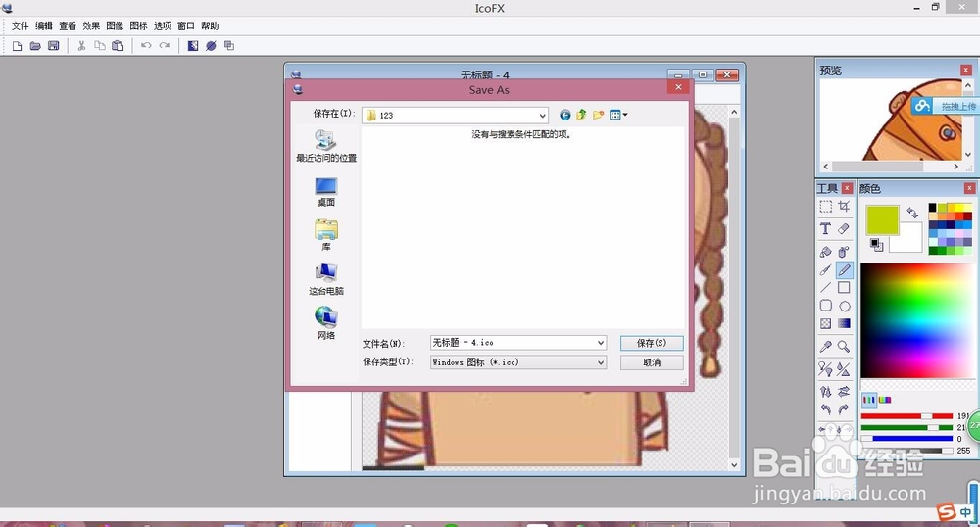
Task: Go to 网络 network location
Action: 326,323
